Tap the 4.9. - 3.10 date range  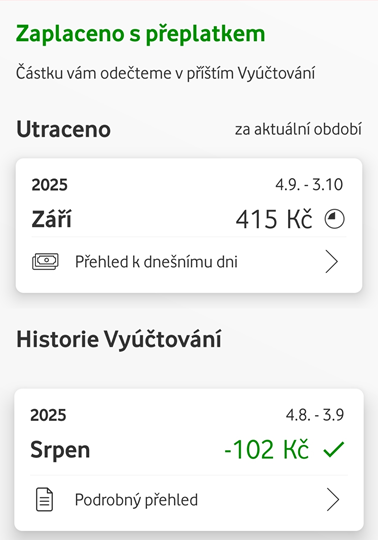click(x=309, y=185)
